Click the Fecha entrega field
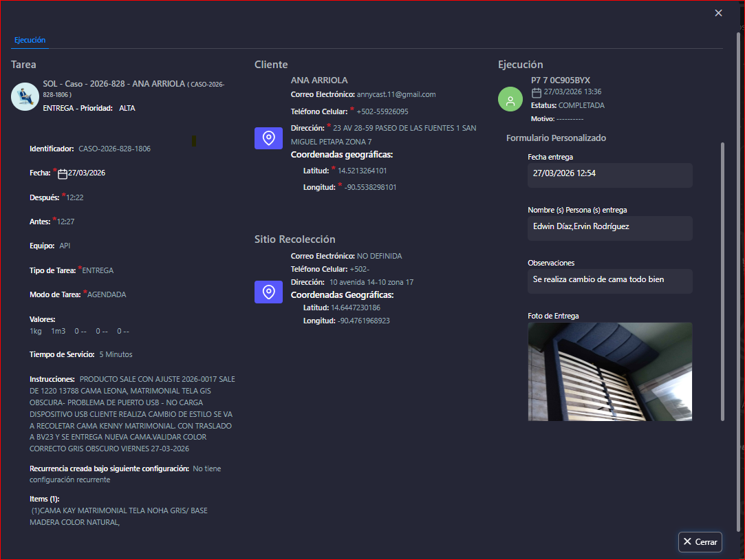Viewport: 745px width, 560px height. click(x=609, y=175)
